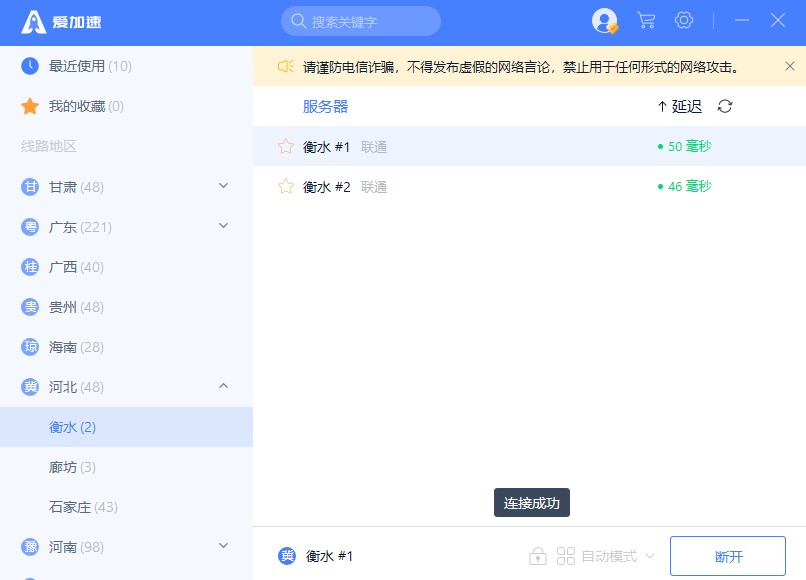Collapse the 河北 region chevron
806x580 pixels.
tap(223, 386)
